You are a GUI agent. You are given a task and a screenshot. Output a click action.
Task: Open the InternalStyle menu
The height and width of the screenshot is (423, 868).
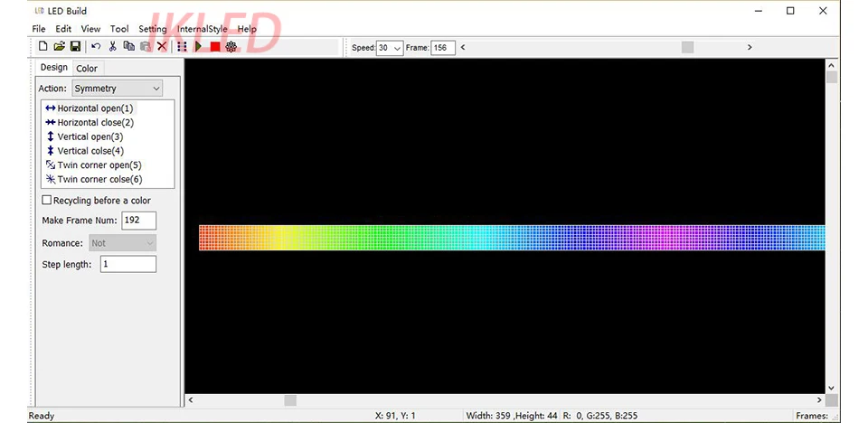click(x=202, y=29)
